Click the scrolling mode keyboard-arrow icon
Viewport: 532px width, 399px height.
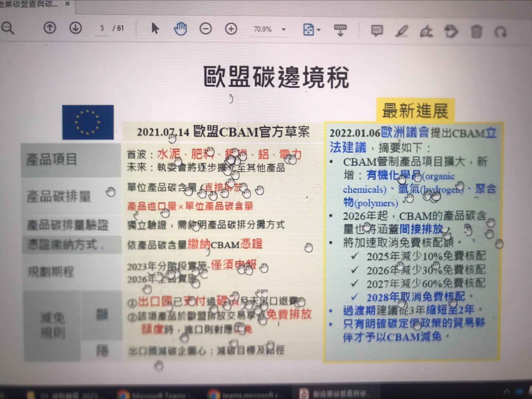[340, 30]
